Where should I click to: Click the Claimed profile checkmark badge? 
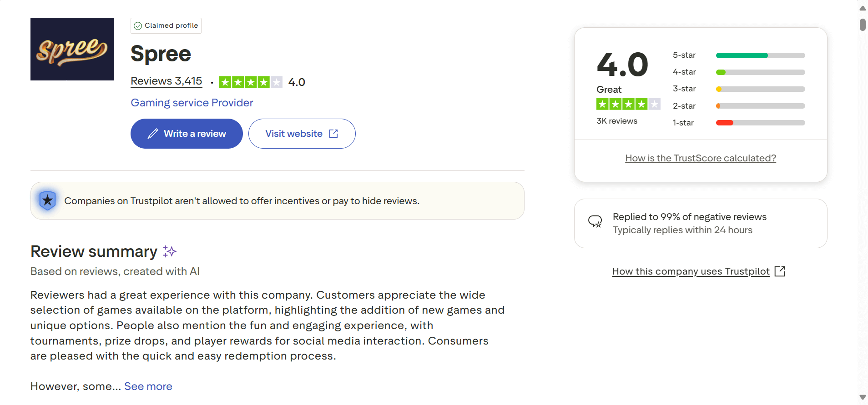138,26
